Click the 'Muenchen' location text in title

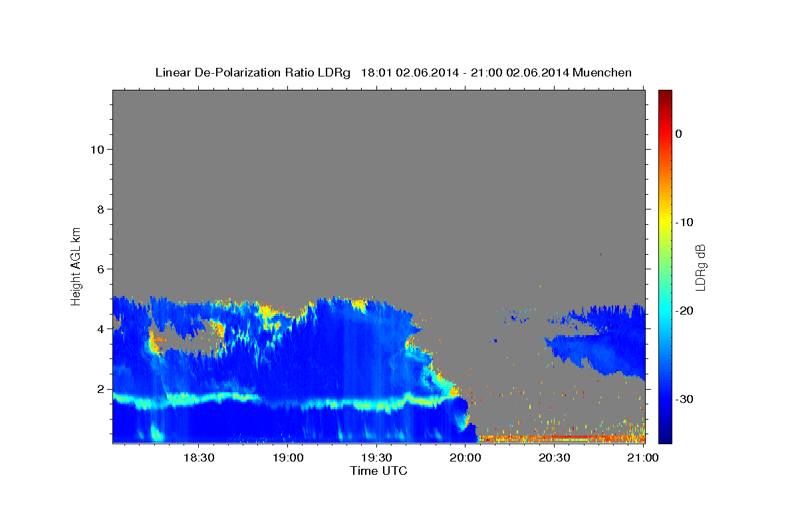tap(602, 72)
